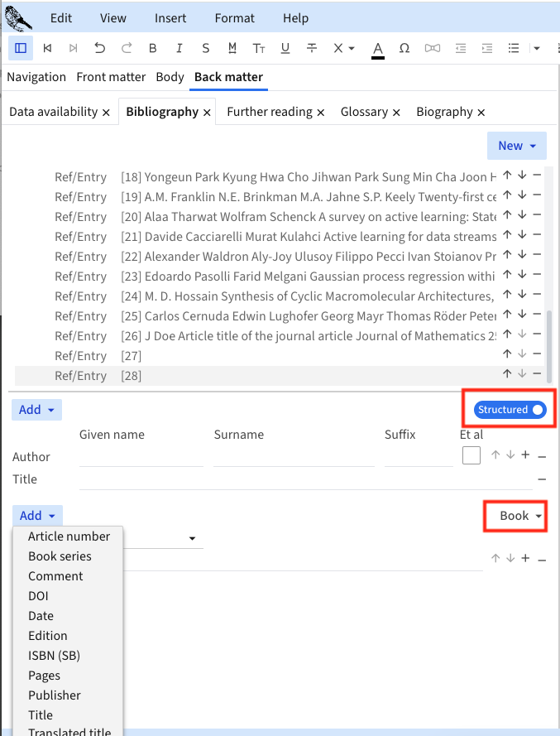560x736 pixels.
Task: Expand the Book type dropdown
Action: [521, 516]
